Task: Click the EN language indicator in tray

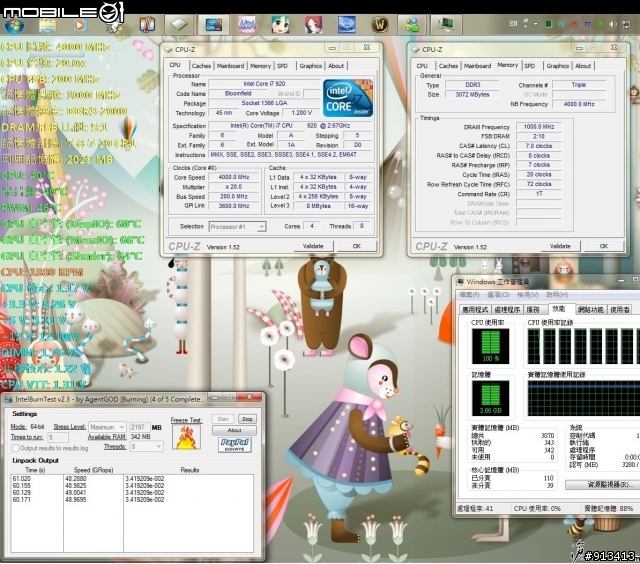Action: (x=513, y=24)
